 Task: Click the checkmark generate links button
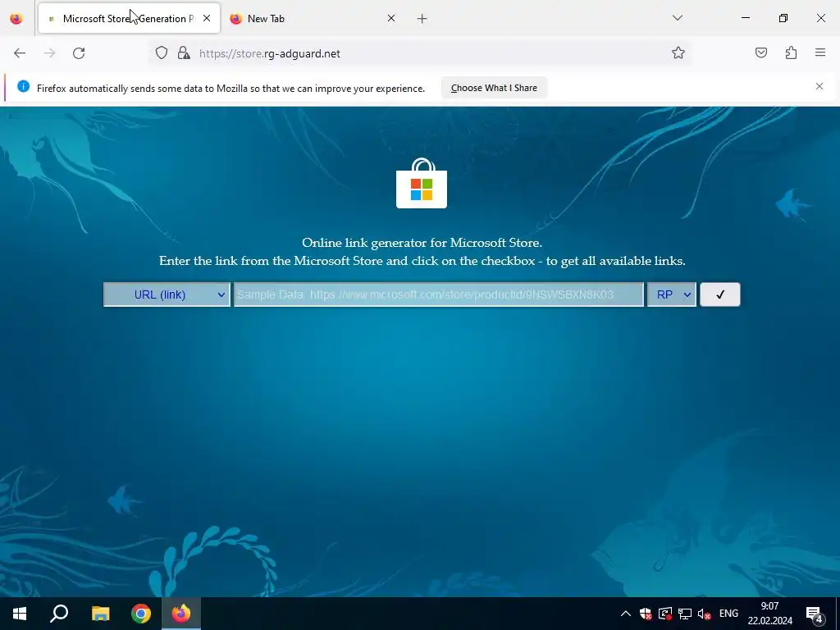720,294
